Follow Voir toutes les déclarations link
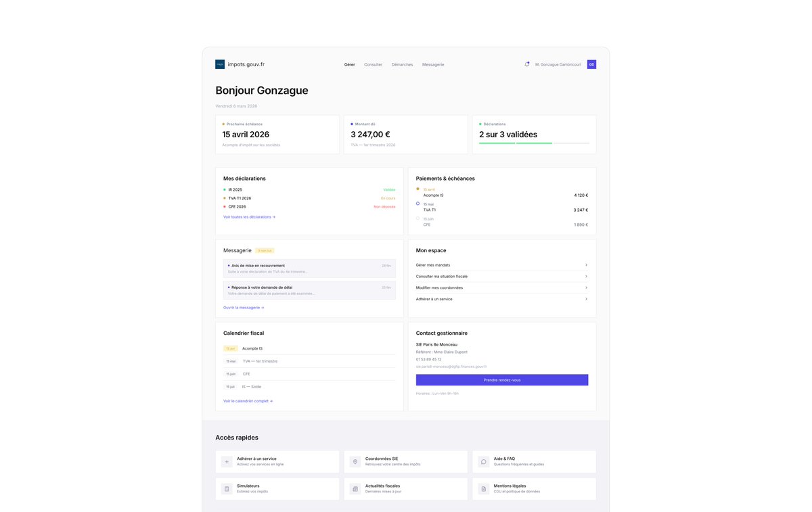 pyautogui.click(x=249, y=217)
